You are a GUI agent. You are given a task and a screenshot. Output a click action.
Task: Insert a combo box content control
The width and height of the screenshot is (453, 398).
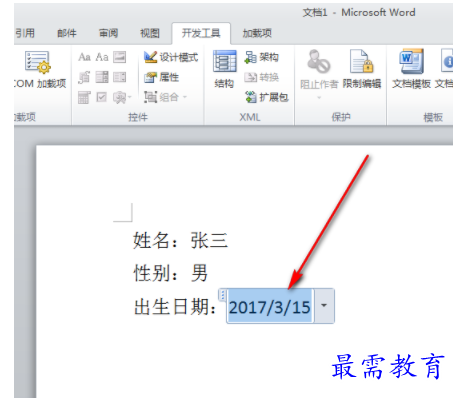click(x=102, y=77)
